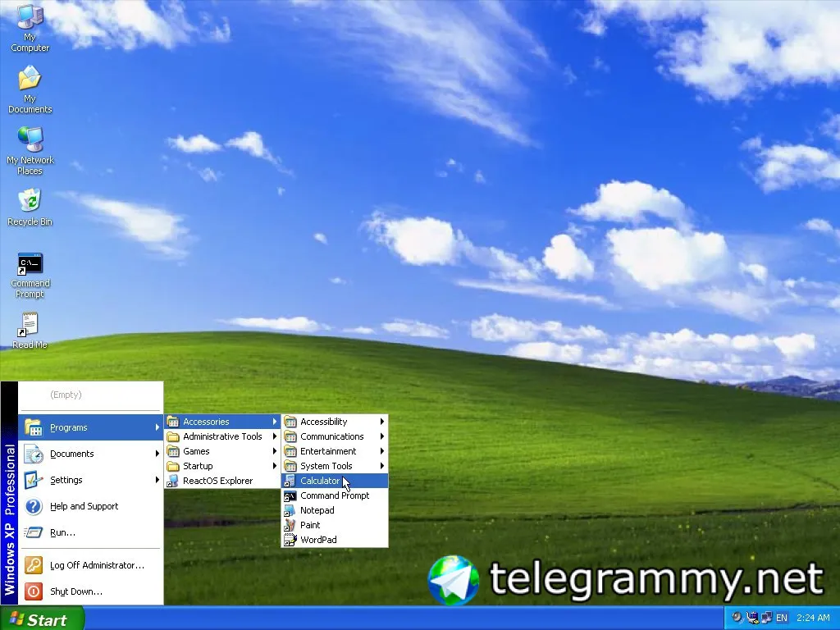Viewport: 840px width, 630px height.
Task: Click the ReactOS Explorer icon in Programs menu
Action: [x=172, y=481]
